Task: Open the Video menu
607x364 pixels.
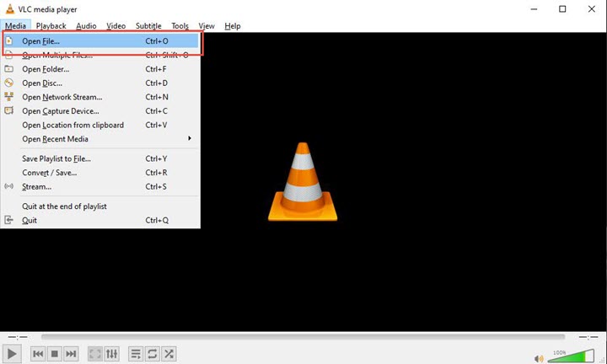Action: [116, 26]
